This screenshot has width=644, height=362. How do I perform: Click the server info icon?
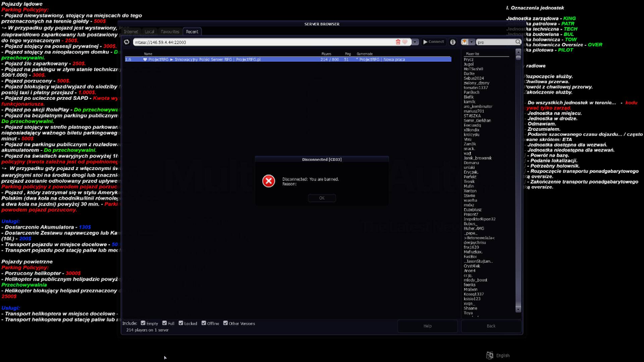tap(453, 42)
